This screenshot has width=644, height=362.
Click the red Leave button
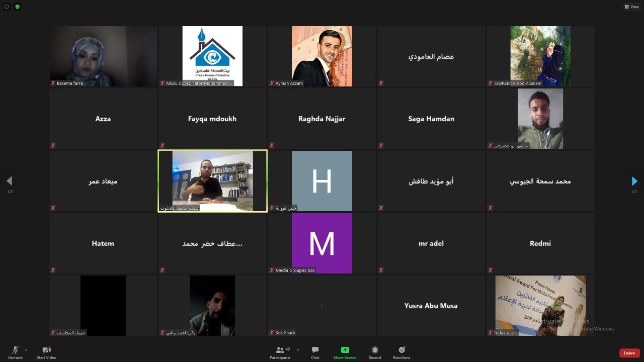click(x=629, y=353)
